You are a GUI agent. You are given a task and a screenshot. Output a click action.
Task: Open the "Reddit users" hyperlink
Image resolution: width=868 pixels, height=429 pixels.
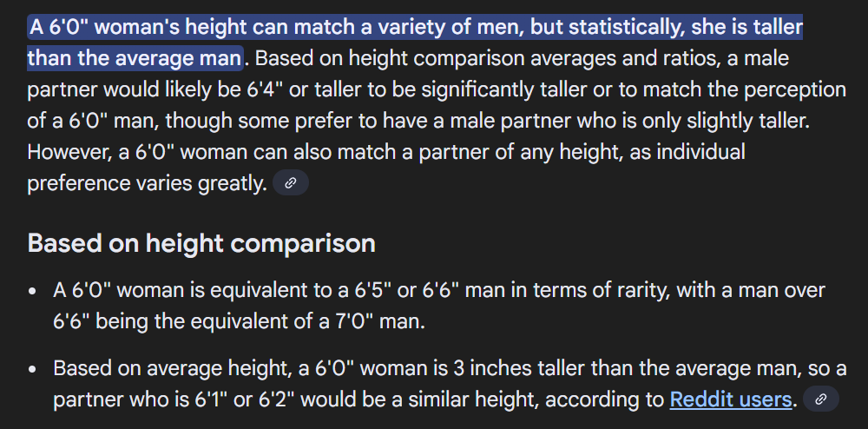(x=731, y=400)
